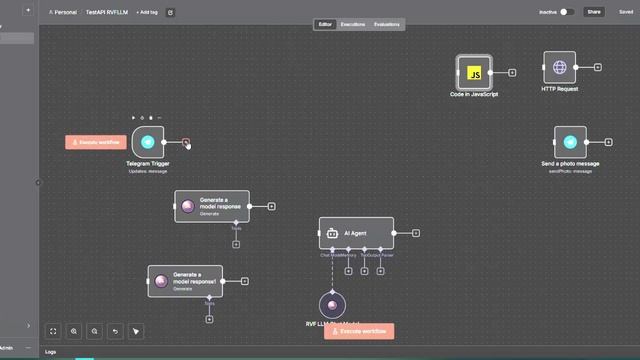Add Output Parser sub-node to AI Agent
Image resolution: width=640 pixels, height=360 pixels.
(x=380, y=271)
